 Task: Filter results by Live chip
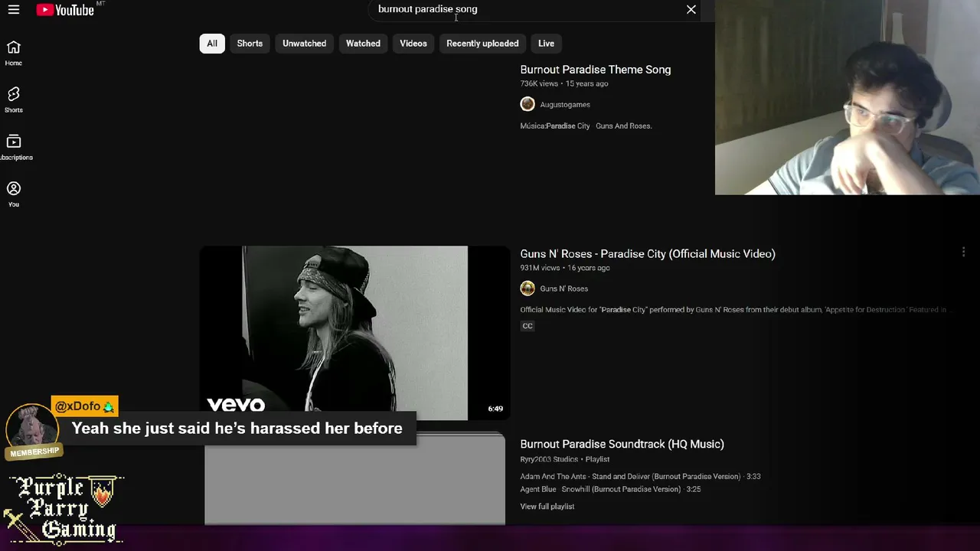[546, 44]
